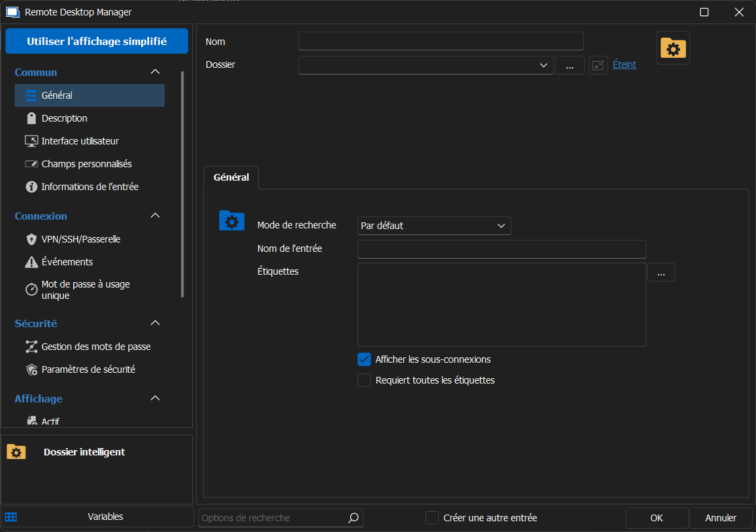Open VPN/SSH/Passerelle shield settings

pyautogui.click(x=81, y=239)
